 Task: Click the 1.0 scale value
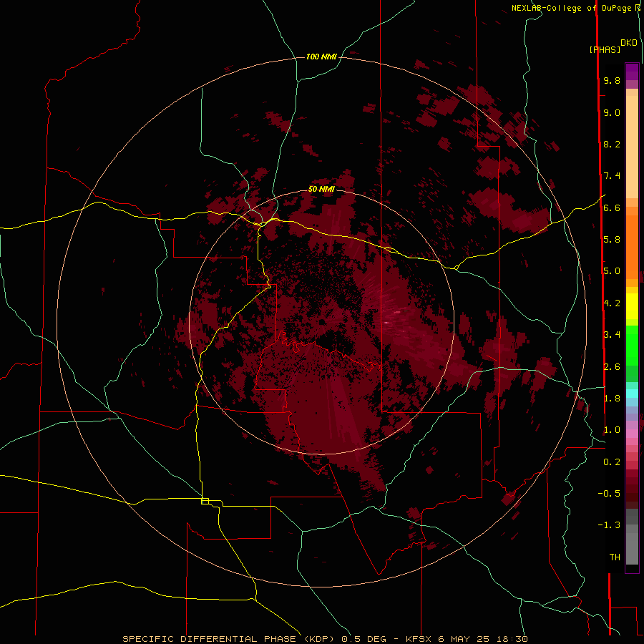[612, 430]
